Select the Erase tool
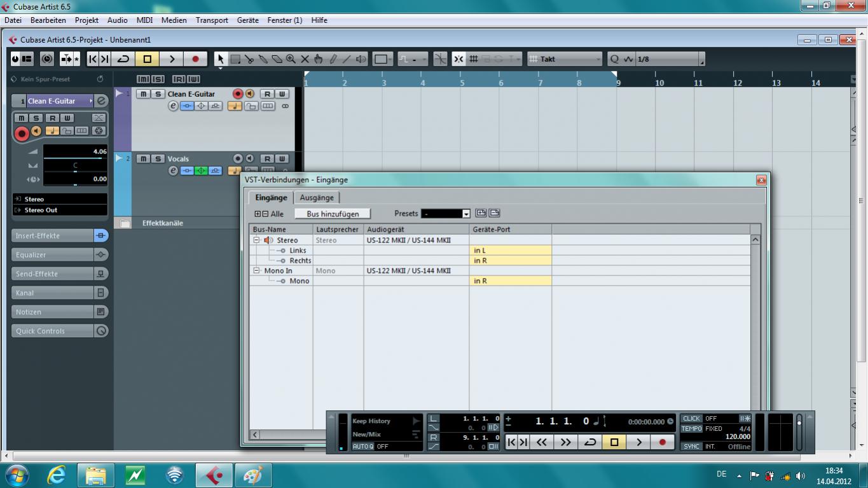The width and height of the screenshot is (868, 488). (277, 59)
